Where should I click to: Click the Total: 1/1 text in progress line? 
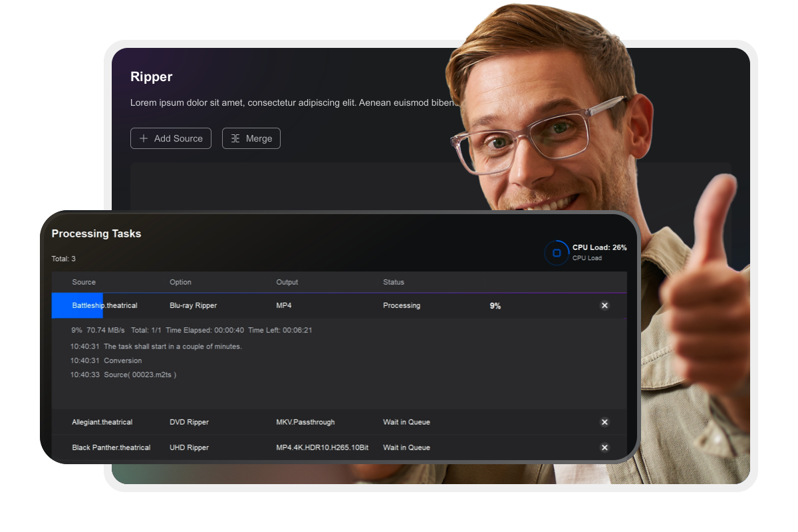tap(146, 330)
